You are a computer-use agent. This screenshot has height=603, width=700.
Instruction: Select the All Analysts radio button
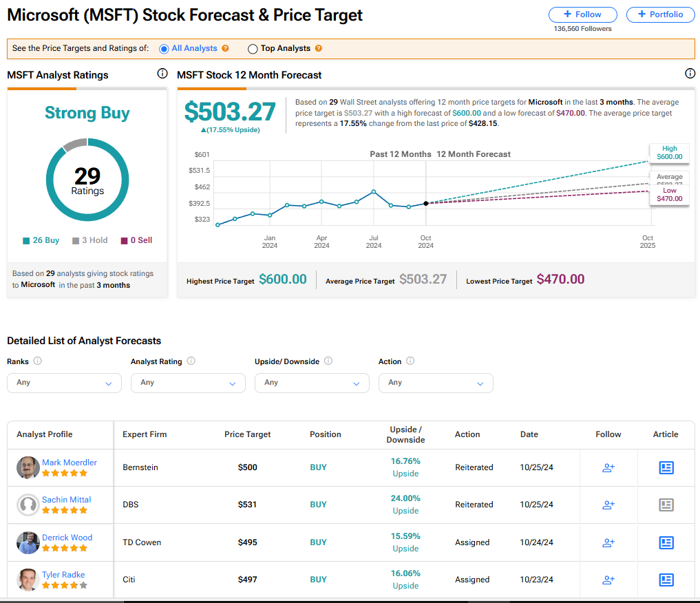coord(163,49)
